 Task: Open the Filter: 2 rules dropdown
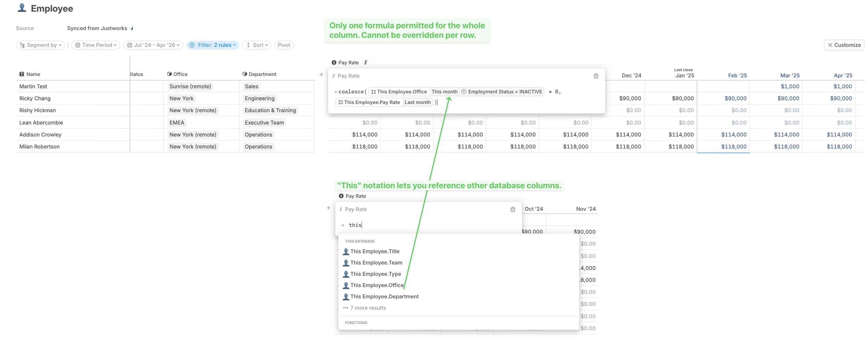(213, 45)
